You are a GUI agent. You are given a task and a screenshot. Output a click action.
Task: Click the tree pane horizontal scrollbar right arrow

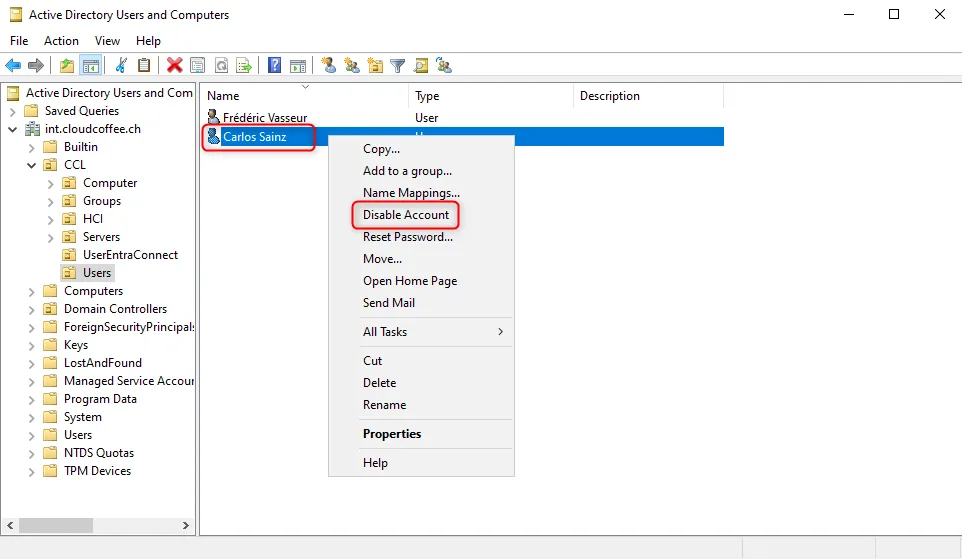click(x=186, y=525)
